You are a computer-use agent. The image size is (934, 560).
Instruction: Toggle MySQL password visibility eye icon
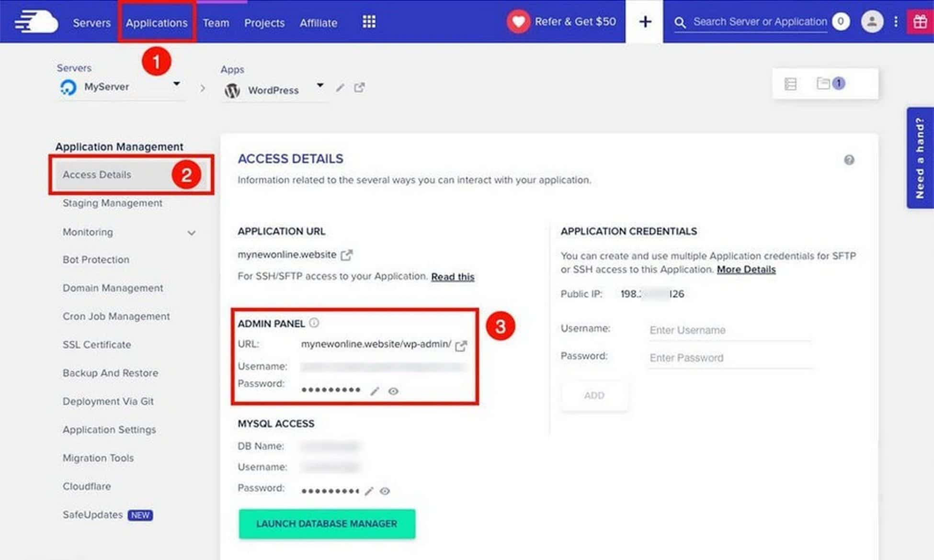click(x=386, y=491)
